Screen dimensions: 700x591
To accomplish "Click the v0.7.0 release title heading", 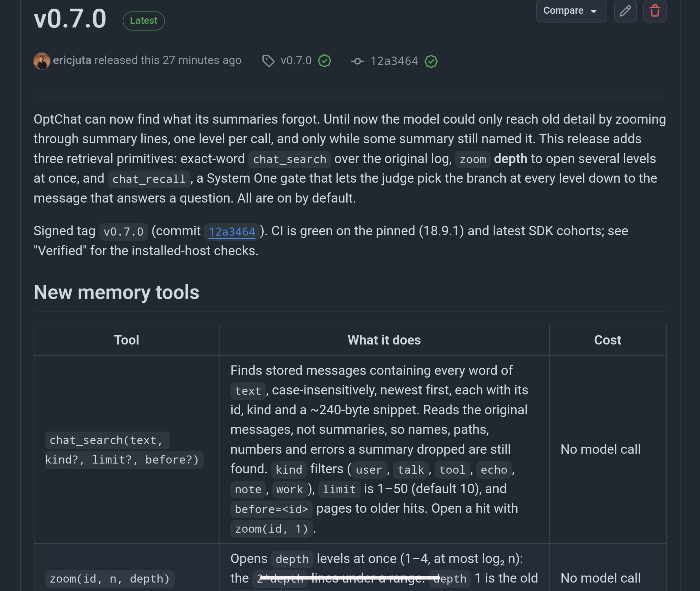I will pos(70,19).
